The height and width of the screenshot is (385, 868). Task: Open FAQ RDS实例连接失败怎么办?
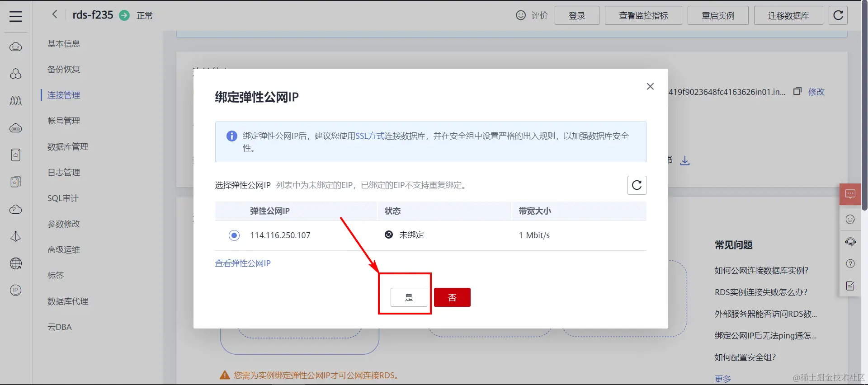[x=761, y=292]
